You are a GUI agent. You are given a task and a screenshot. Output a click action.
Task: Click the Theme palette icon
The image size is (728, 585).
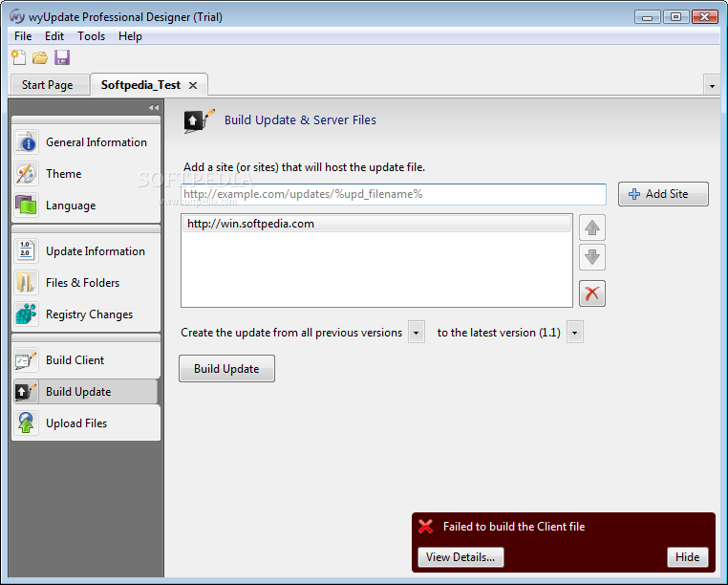26,174
